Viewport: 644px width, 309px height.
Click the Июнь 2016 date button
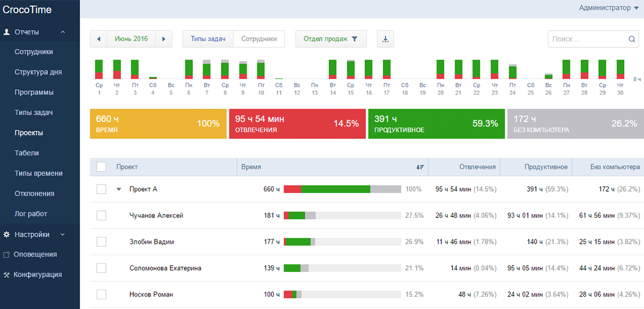[x=131, y=39]
